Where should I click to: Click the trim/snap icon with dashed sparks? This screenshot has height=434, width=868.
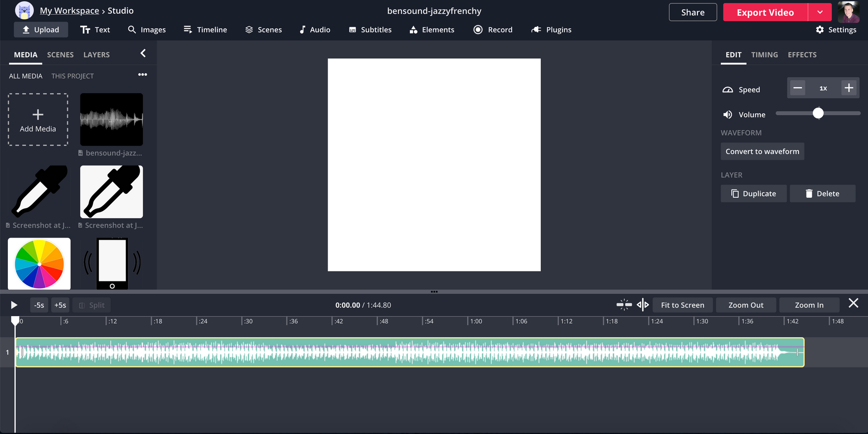point(624,305)
